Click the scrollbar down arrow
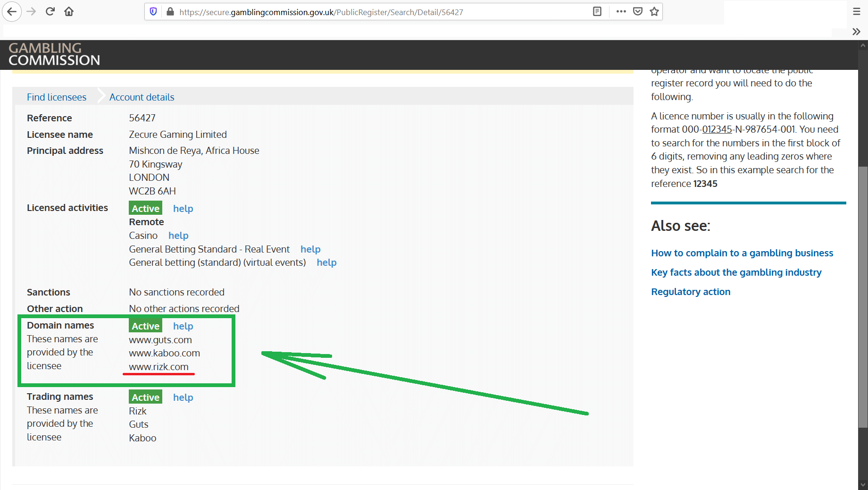 863,485
